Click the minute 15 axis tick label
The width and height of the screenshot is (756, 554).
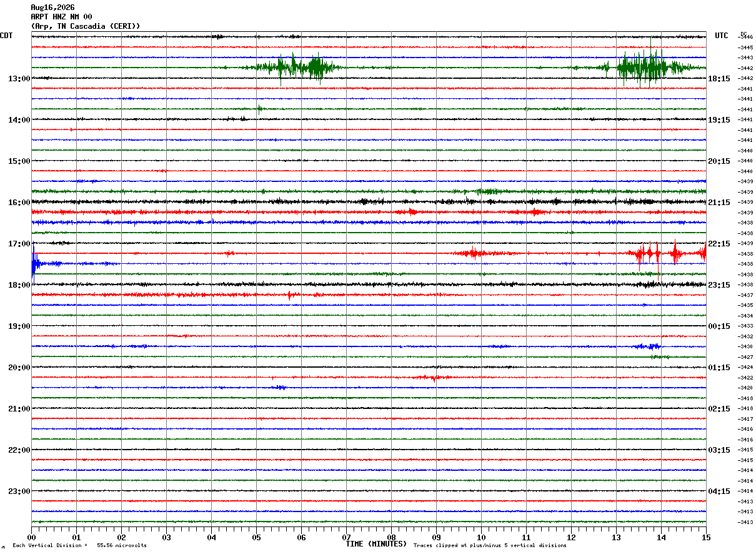(x=706, y=537)
